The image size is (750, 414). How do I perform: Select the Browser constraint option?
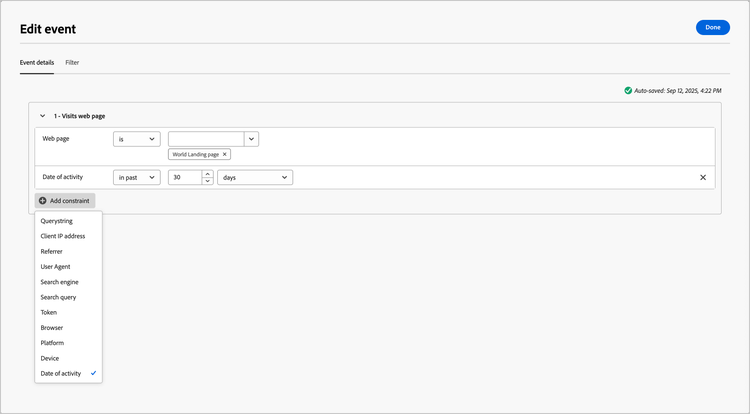tap(51, 328)
